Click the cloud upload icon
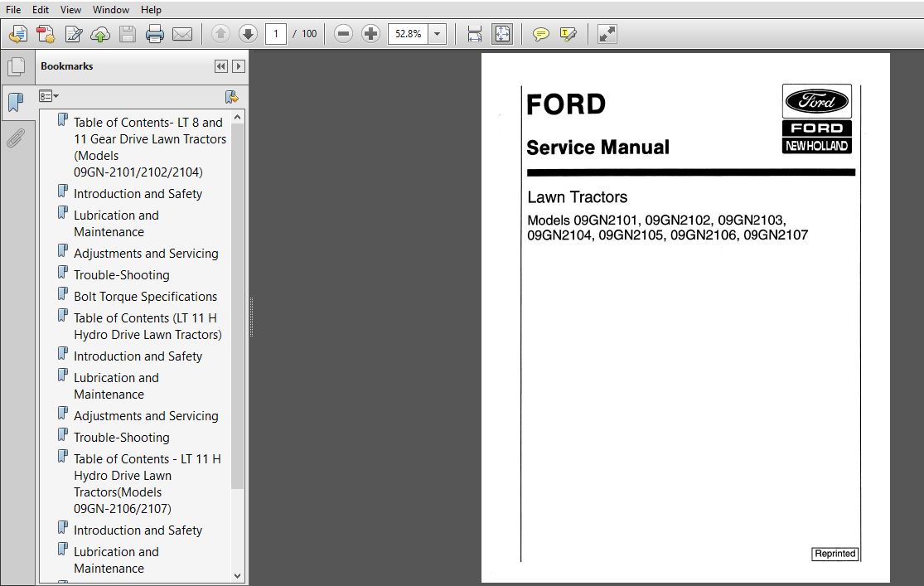This screenshot has height=586, width=924. pos(100,35)
